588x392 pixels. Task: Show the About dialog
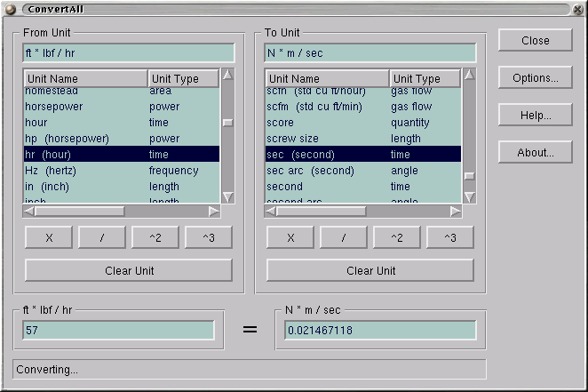(x=535, y=152)
